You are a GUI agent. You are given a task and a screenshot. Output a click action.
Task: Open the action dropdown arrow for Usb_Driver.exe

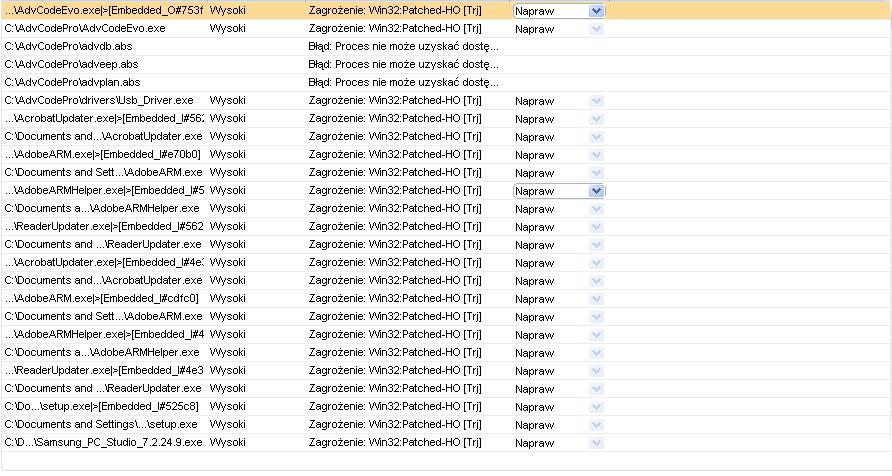click(596, 101)
